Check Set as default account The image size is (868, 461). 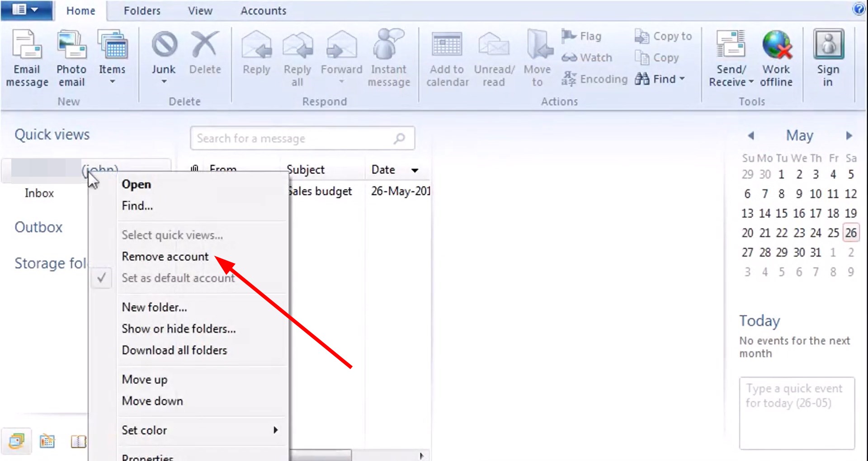point(178,278)
